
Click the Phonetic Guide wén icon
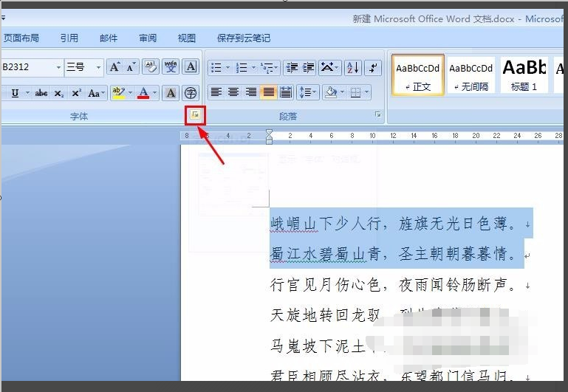tap(171, 67)
